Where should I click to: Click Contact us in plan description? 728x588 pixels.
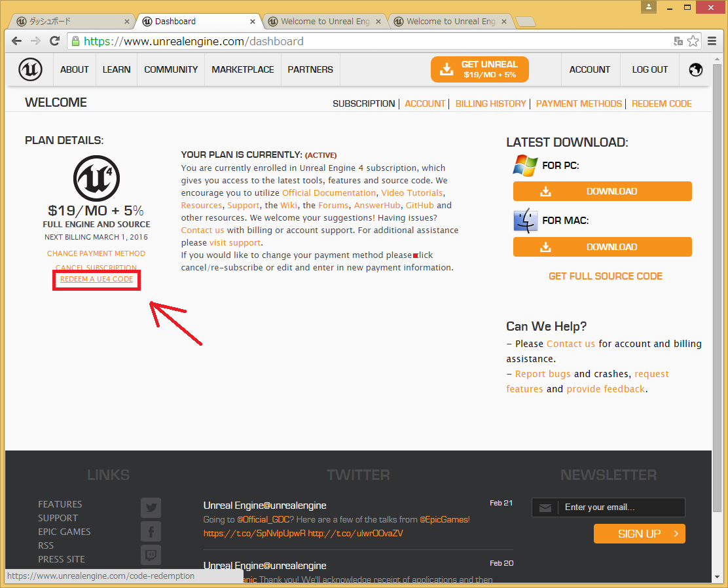[x=202, y=230]
